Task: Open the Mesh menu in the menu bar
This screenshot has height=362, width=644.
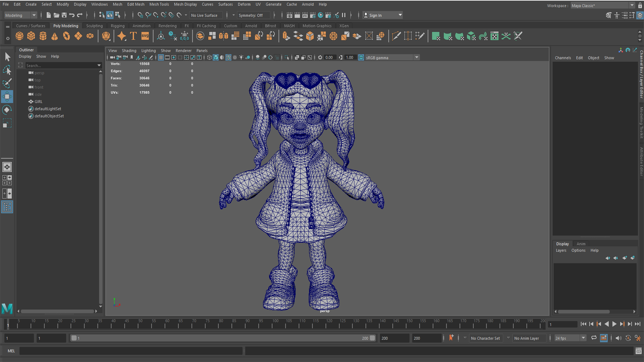Action: click(x=117, y=4)
